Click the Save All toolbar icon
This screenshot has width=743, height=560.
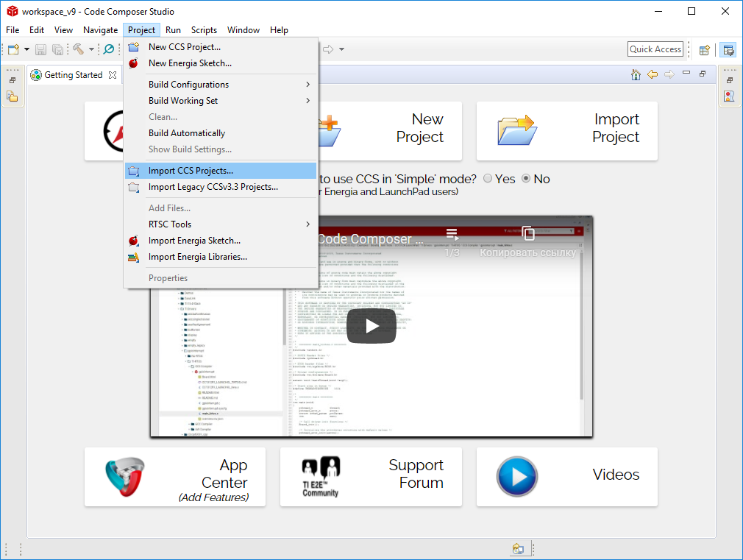tap(57, 49)
